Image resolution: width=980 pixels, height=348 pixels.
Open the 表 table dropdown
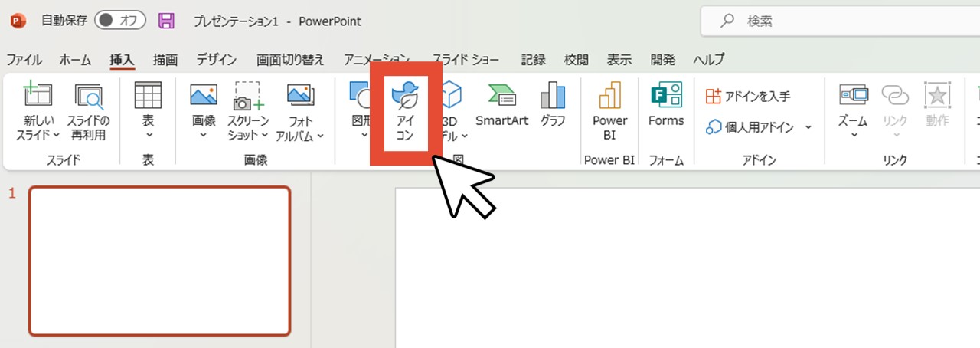149,136
